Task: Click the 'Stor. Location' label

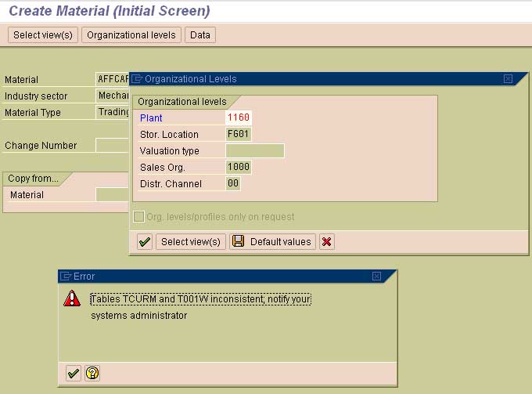Action: (169, 135)
